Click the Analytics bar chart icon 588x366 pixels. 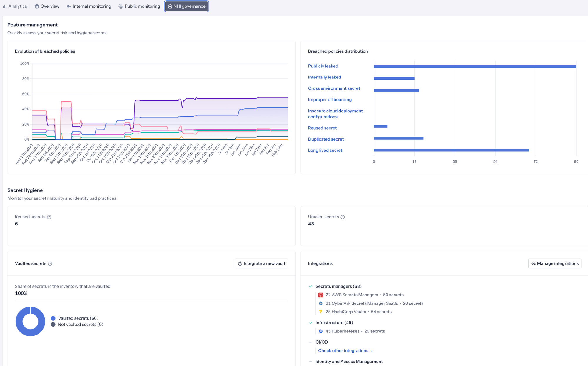[x=5, y=6]
